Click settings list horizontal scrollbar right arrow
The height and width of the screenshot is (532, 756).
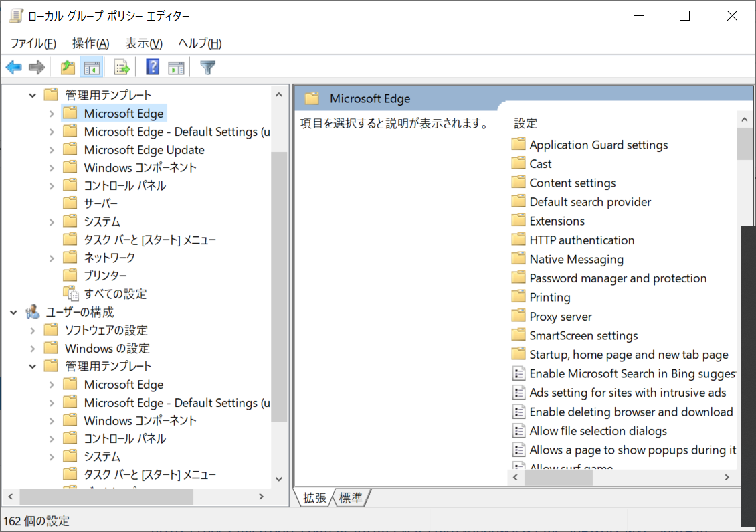(x=727, y=477)
